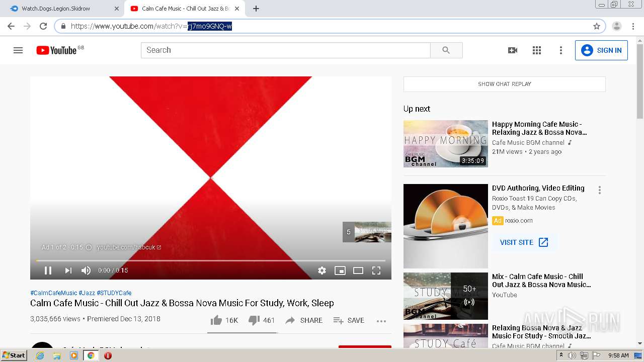Save video to a playlist
The image size is (644, 362).
(349, 320)
